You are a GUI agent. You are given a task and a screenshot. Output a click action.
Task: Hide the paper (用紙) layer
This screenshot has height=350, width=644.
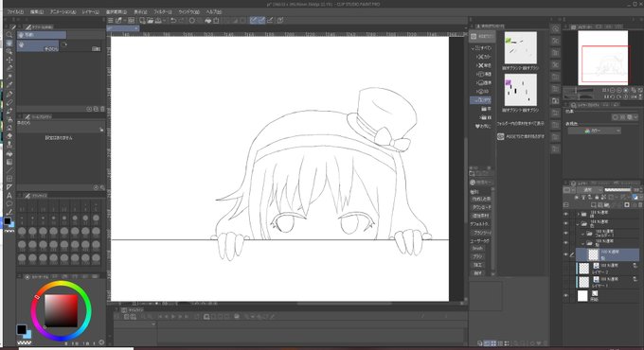[x=566, y=295]
